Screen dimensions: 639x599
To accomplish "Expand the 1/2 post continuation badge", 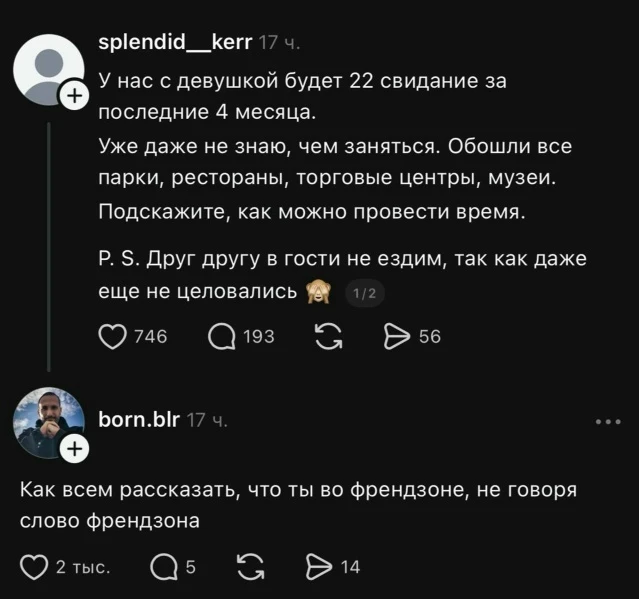I will (x=365, y=293).
